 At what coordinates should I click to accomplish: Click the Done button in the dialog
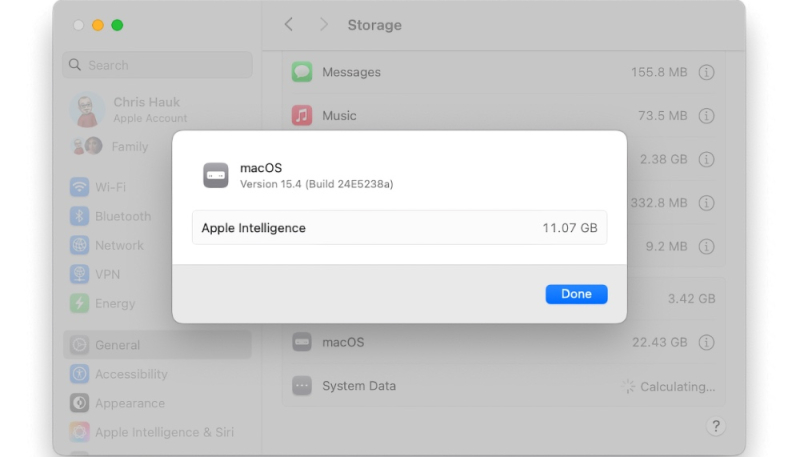click(576, 294)
